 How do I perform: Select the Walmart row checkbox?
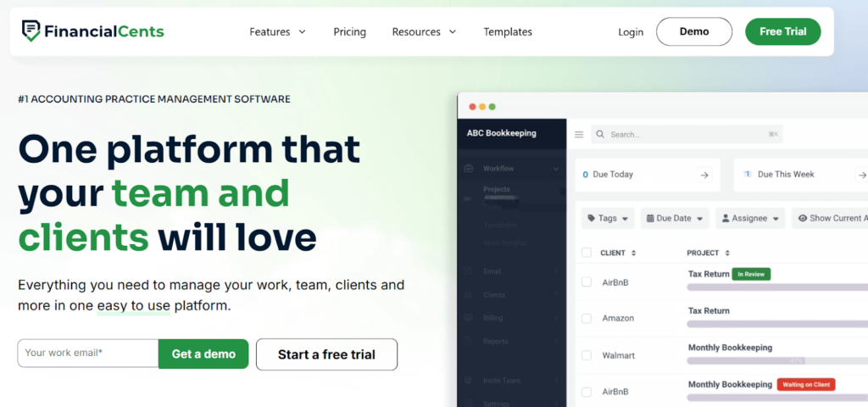click(x=587, y=354)
